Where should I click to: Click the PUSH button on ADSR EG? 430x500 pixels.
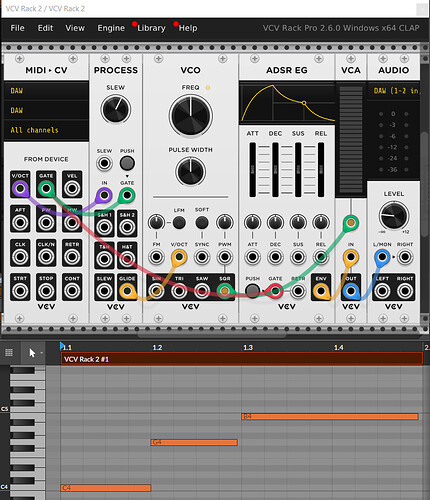coord(252,291)
